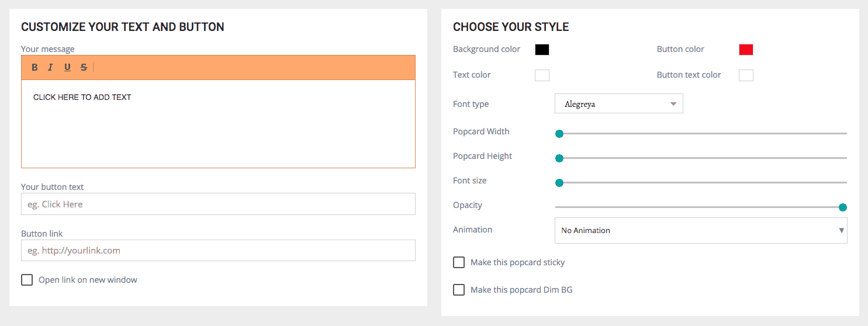This screenshot has height=326, width=868.
Task: Open the Alegreya font type dropdown
Action: pyautogui.click(x=618, y=104)
